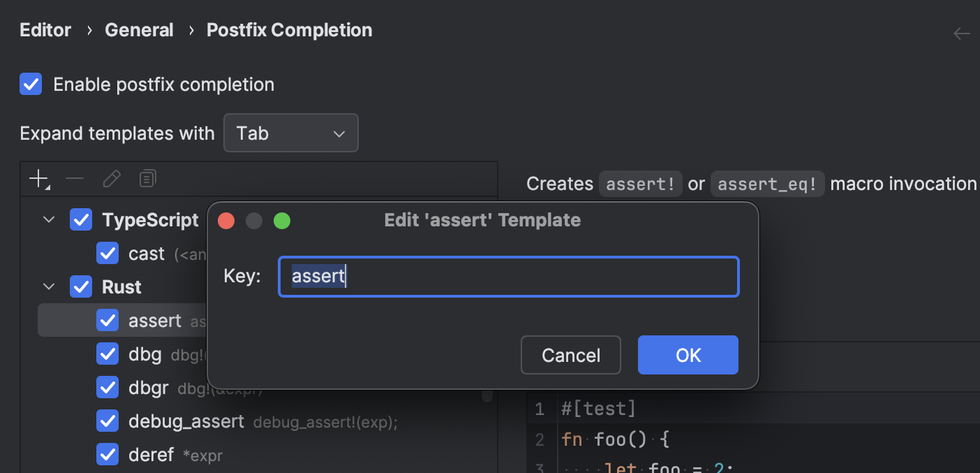The height and width of the screenshot is (473, 980).
Task: Click the Remove template minus icon
Action: (75, 178)
